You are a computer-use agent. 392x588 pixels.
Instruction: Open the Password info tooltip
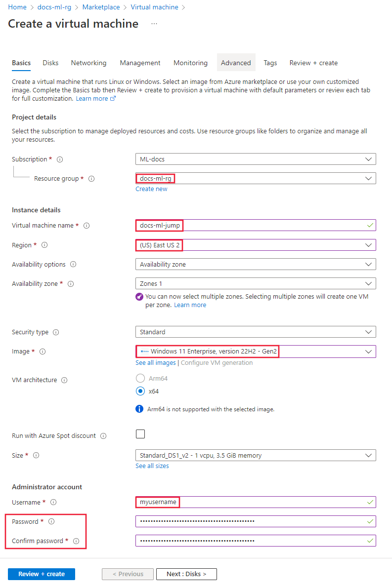click(51, 521)
